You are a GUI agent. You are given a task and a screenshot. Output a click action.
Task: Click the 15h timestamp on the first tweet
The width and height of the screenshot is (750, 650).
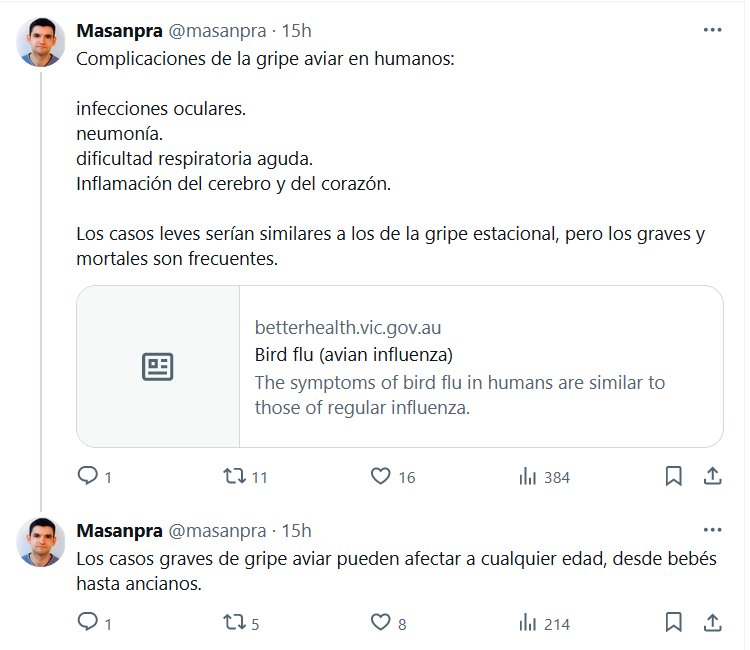point(298,31)
